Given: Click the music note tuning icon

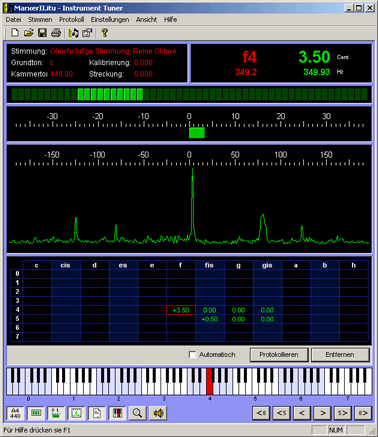Looking at the screenshot, I should [x=73, y=33].
